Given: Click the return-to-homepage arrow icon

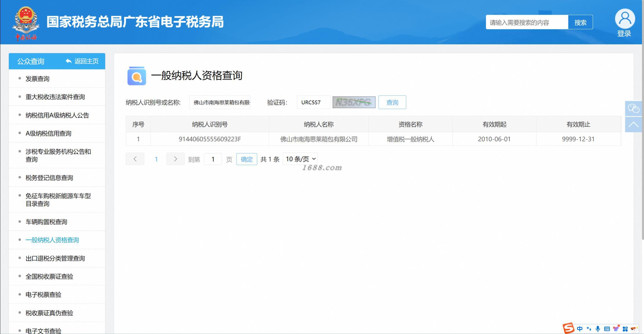Looking at the screenshot, I should [69, 61].
